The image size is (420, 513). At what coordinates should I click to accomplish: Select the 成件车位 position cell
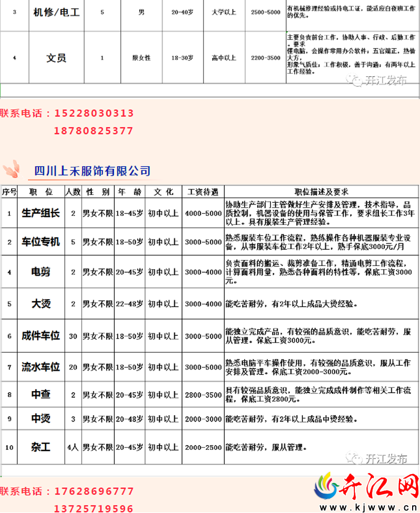point(41,336)
